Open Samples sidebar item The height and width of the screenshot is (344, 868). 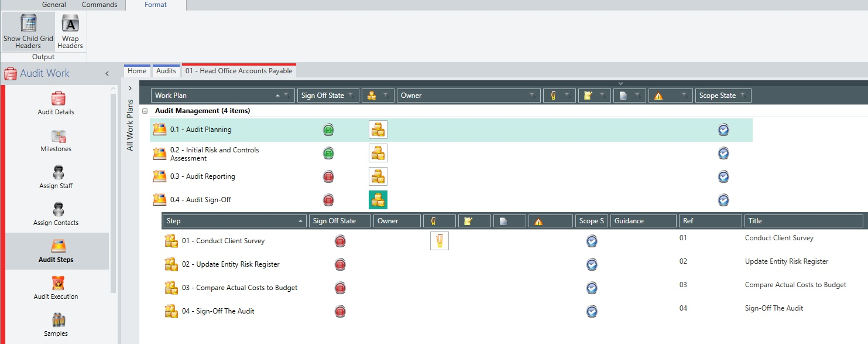(56, 325)
